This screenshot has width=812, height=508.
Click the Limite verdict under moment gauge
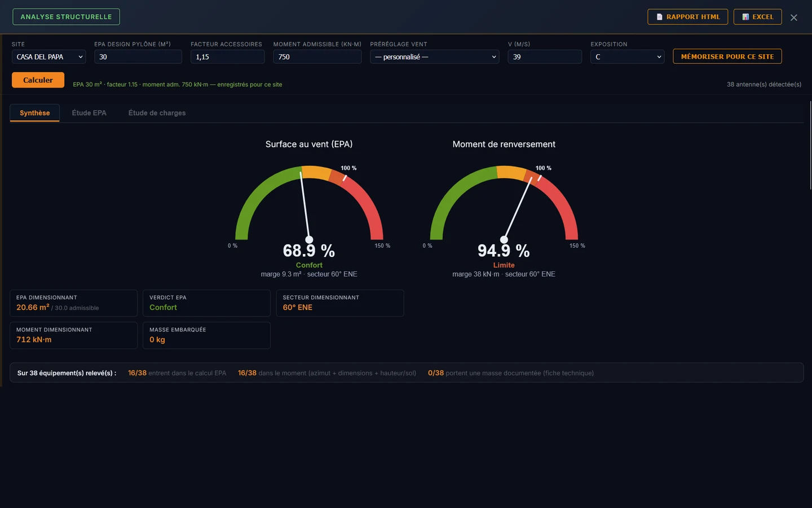(x=504, y=265)
